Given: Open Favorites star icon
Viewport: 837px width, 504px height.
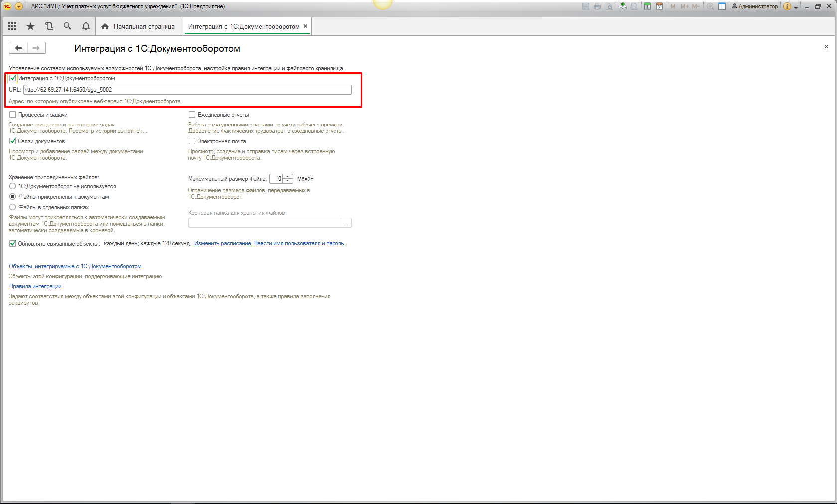Looking at the screenshot, I should point(31,26).
